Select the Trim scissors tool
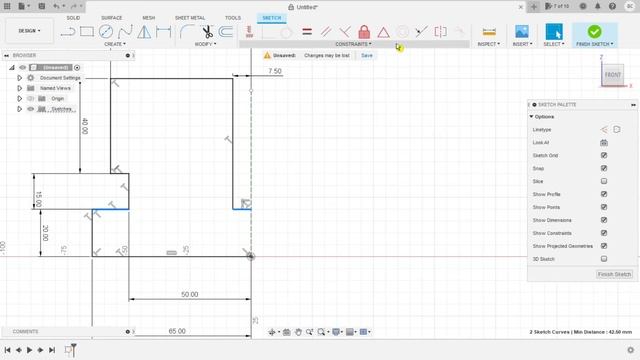 [207, 31]
